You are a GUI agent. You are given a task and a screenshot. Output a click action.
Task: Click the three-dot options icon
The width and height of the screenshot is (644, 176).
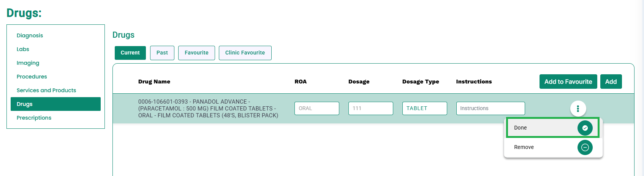[x=578, y=109]
